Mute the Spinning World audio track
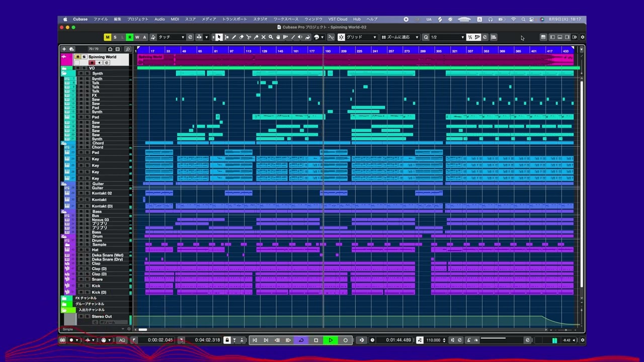 [x=77, y=57]
